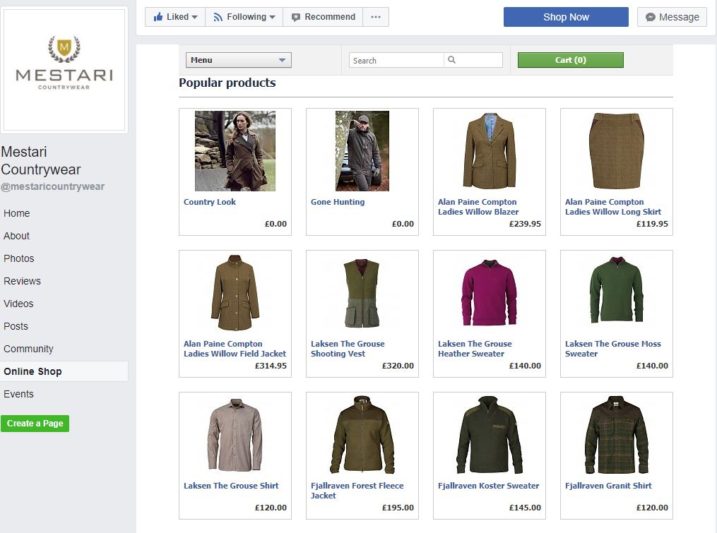Open the Following dropdown
This screenshot has height=533, width=717.
[244, 17]
